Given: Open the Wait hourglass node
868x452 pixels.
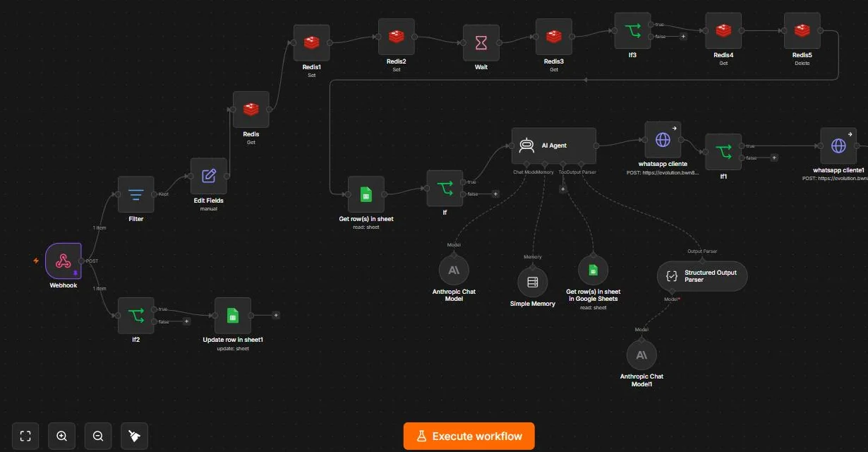Looking at the screenshot, I should pos(481,43).
